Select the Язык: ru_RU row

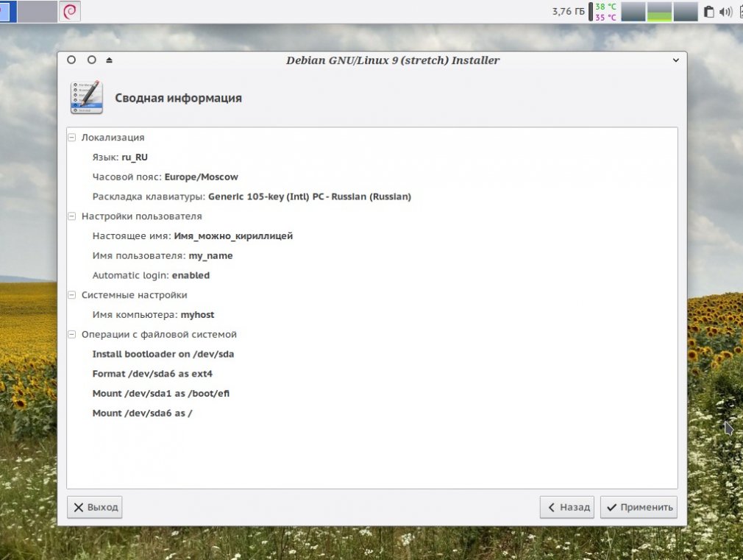120,157
